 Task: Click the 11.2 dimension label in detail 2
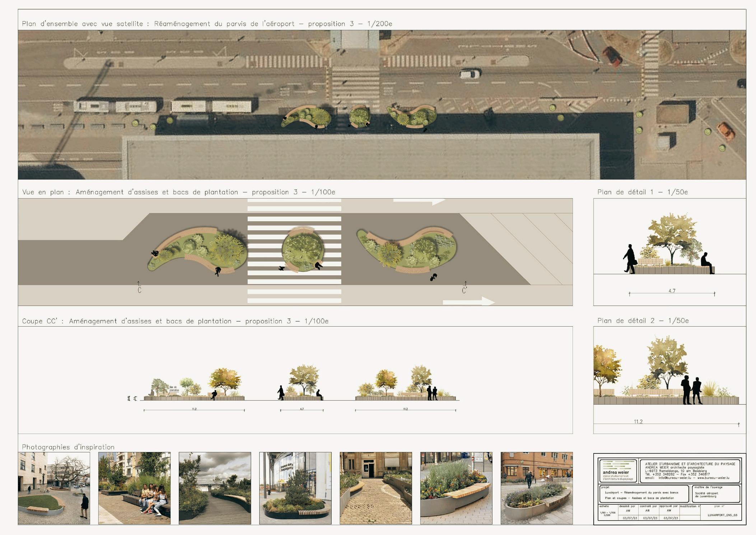pyautogui.click(x=638, y=422)
